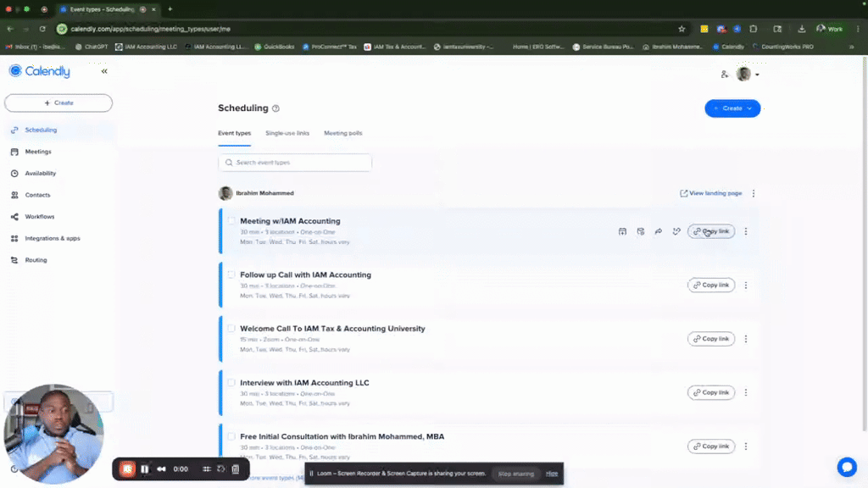Open three-dot menu for Welcome Call event
Image resolution: width=868 pixels, height=488 pixels.
click(746, 339)
